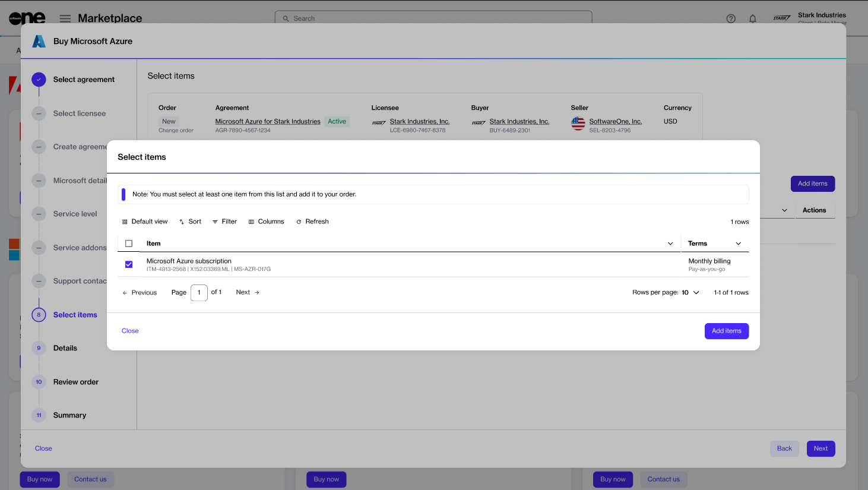Expand the Terms column header dropdown
868x490 pixels.
(x=739, y=244)
